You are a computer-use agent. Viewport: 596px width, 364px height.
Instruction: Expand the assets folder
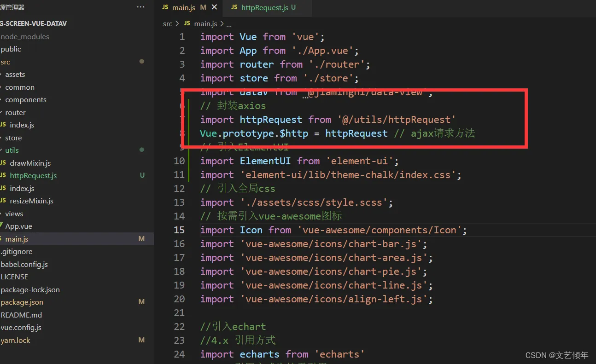tap(15, 74)
